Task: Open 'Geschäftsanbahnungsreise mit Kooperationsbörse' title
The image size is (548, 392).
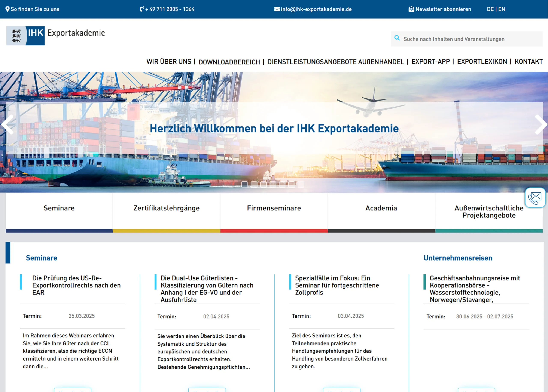Action: [475, 289]
